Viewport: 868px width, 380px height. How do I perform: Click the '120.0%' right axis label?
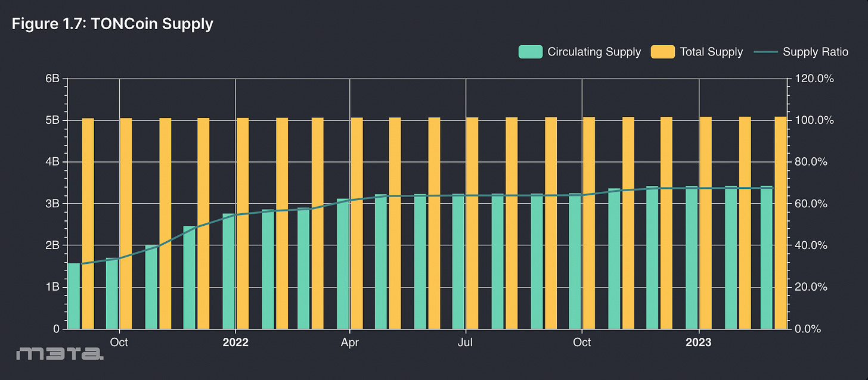pos(814,79)
